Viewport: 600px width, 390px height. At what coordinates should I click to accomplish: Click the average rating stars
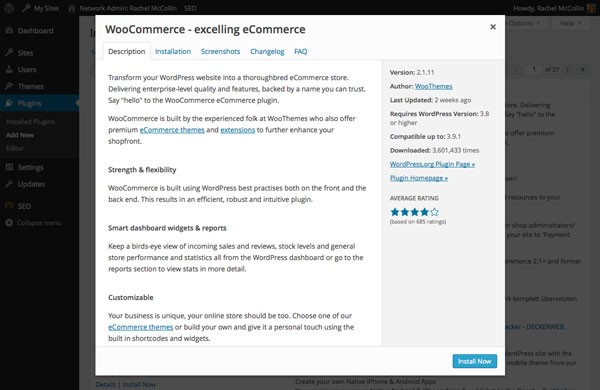[x=414, y=212]
